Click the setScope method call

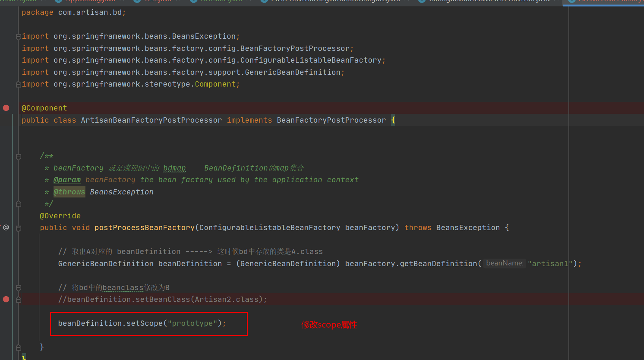tap(144, 324)
